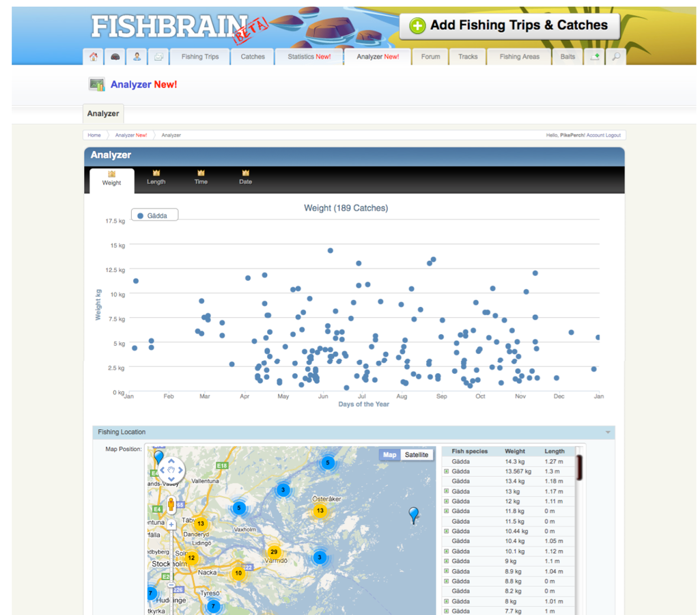Image resolution: width=700 pixels, height=615 pixels.
Task: Open the fishing cap icon tab
Action: (115, 57)
